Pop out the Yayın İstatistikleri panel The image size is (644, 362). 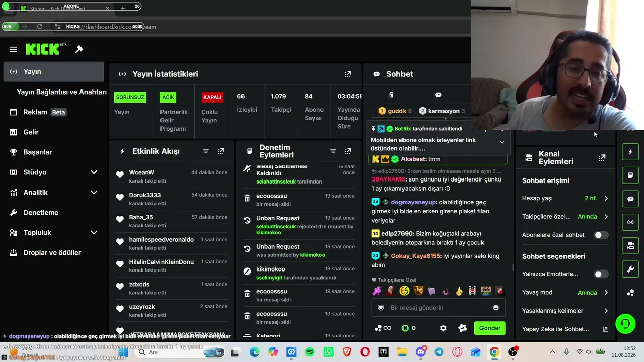(x=348, y=74)
